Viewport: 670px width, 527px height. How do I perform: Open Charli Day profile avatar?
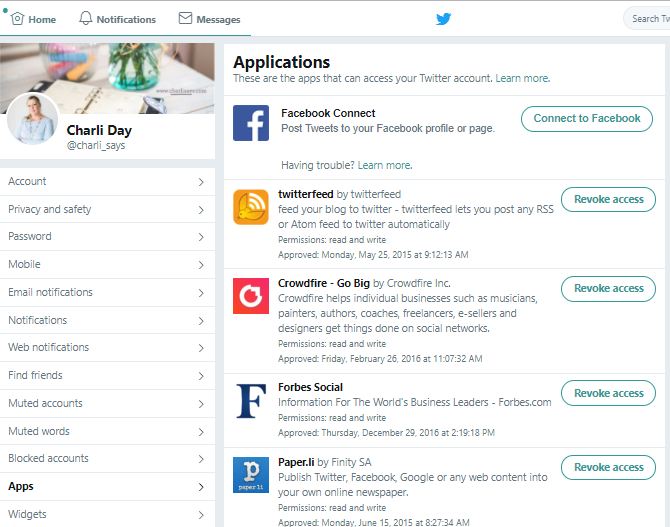[x=32, y=119]
